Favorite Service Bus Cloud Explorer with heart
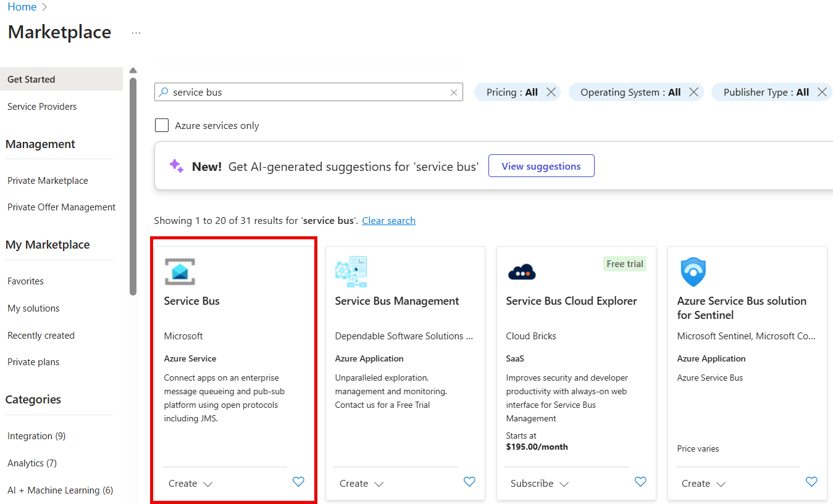The width and height of the screenshot is (833, 504). [640, 482]
